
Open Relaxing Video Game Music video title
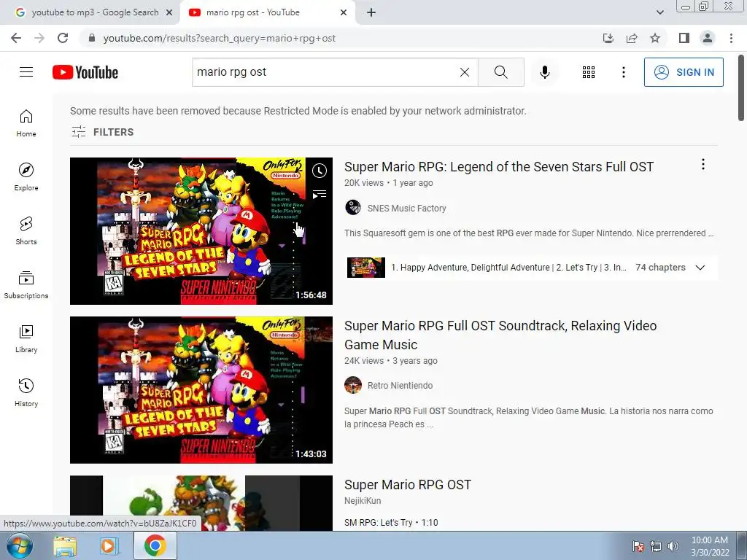pos(500,335)
